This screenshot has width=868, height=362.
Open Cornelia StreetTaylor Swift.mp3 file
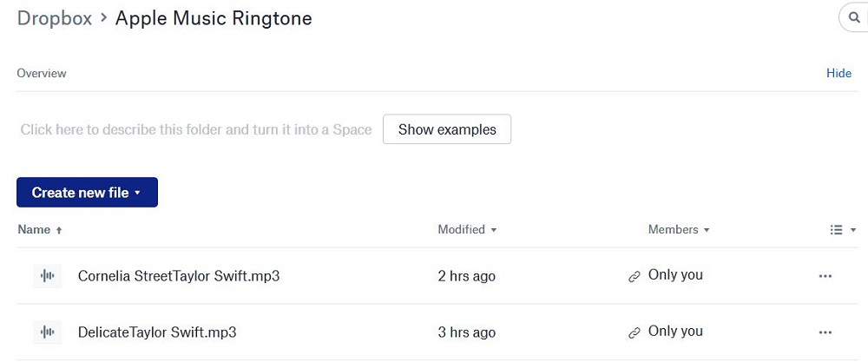point(179,276)
